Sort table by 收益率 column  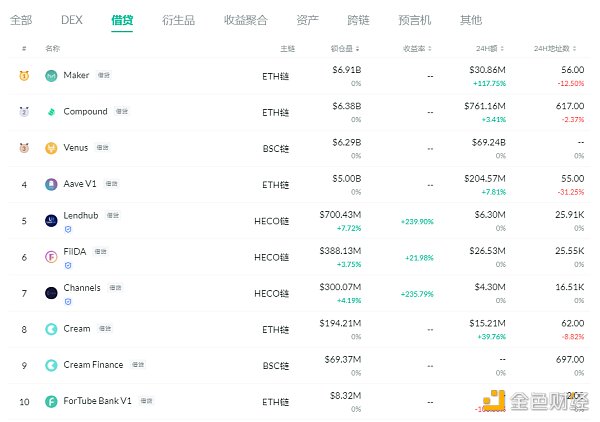coord(417,48)
